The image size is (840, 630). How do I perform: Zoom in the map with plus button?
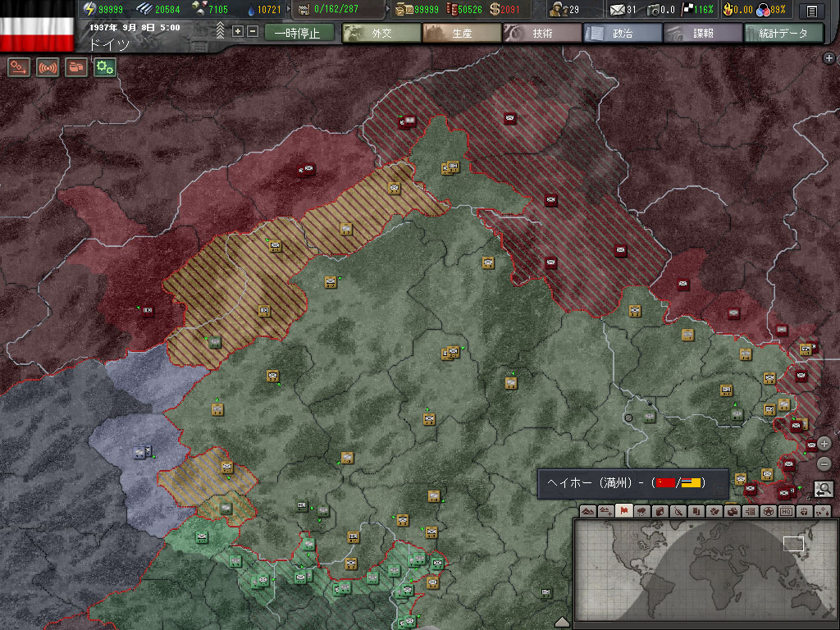tap(824, 444)
